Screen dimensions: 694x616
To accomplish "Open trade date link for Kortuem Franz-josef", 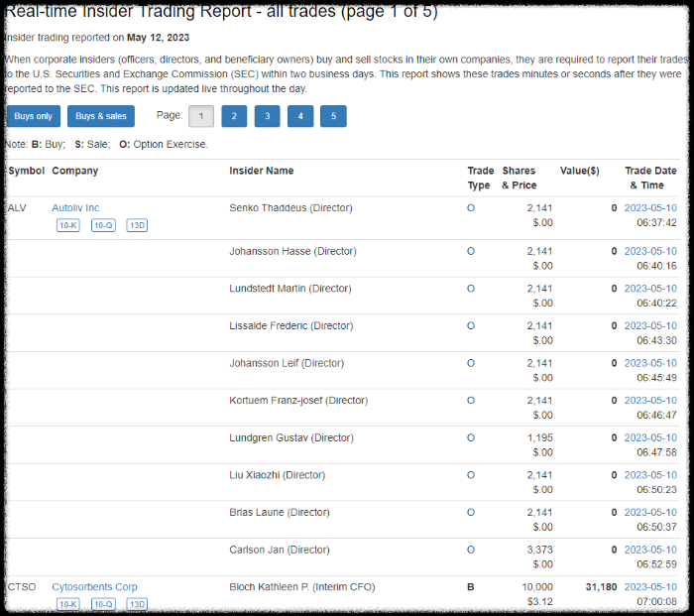I will [x=650, y=401].
